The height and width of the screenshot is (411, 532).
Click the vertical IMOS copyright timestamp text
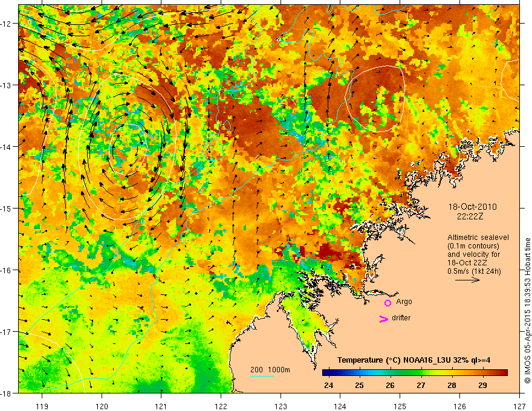[x=527, y=311]
